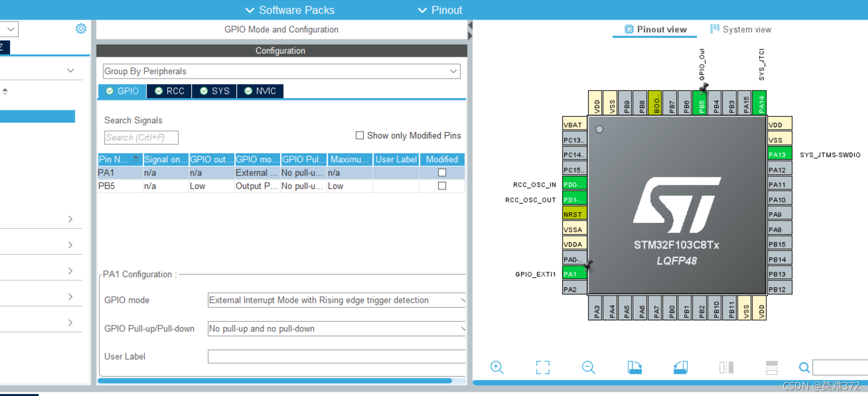Select the PB15 pin on chip
868x396 pixels.
(780, 244)
